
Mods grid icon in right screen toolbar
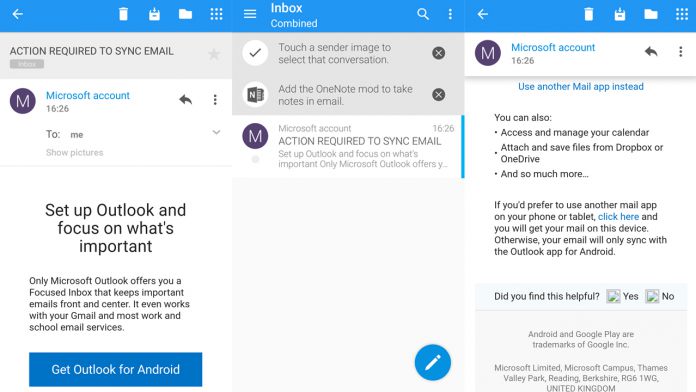point(682,14)
